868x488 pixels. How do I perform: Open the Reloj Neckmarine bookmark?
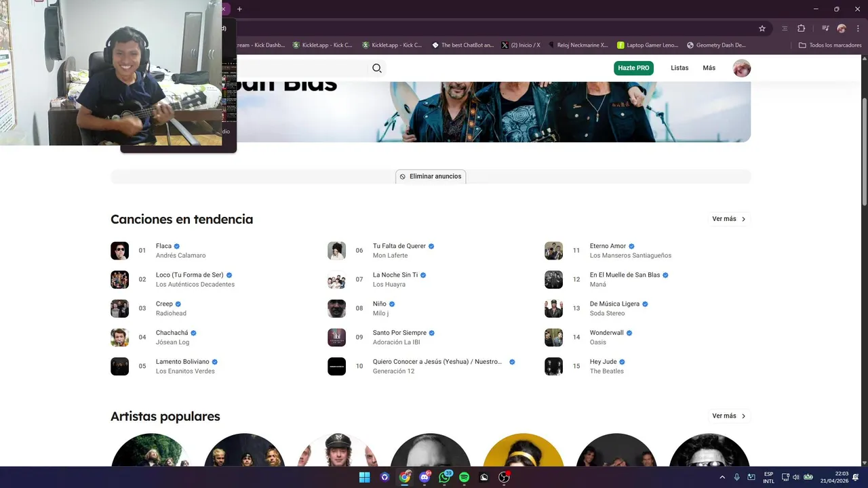[578, 45]
